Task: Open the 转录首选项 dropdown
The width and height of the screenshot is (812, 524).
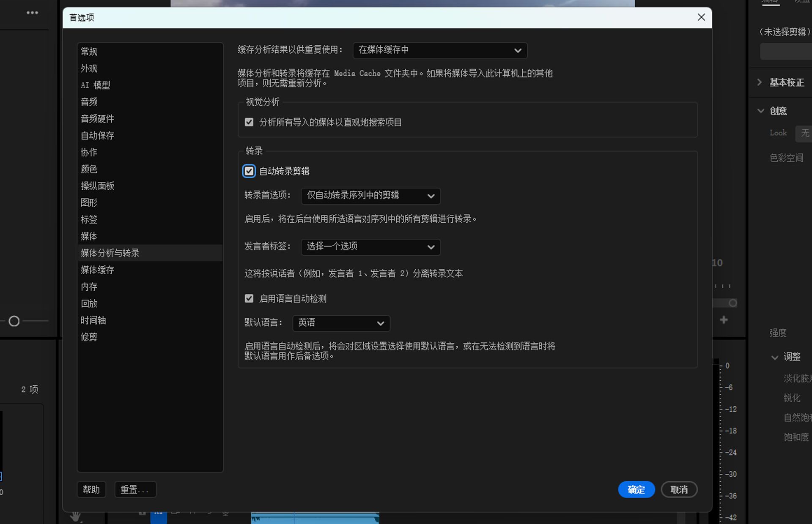Action: click(x=370, y=196)
